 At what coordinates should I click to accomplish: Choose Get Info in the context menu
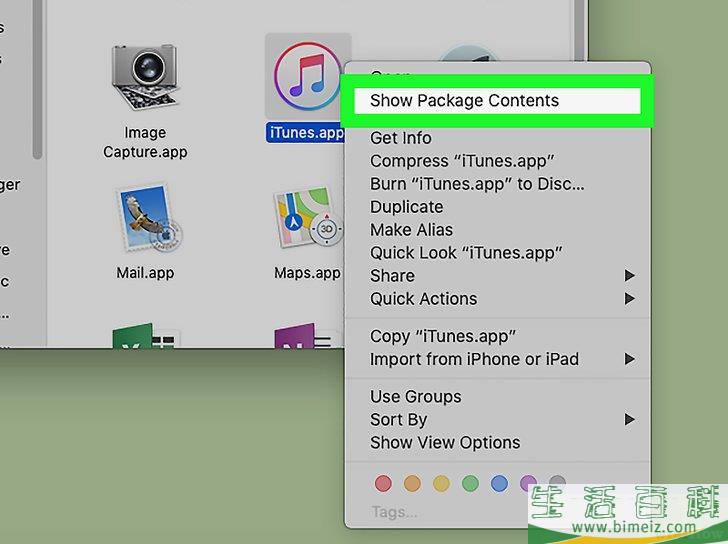tap(497, 138)
